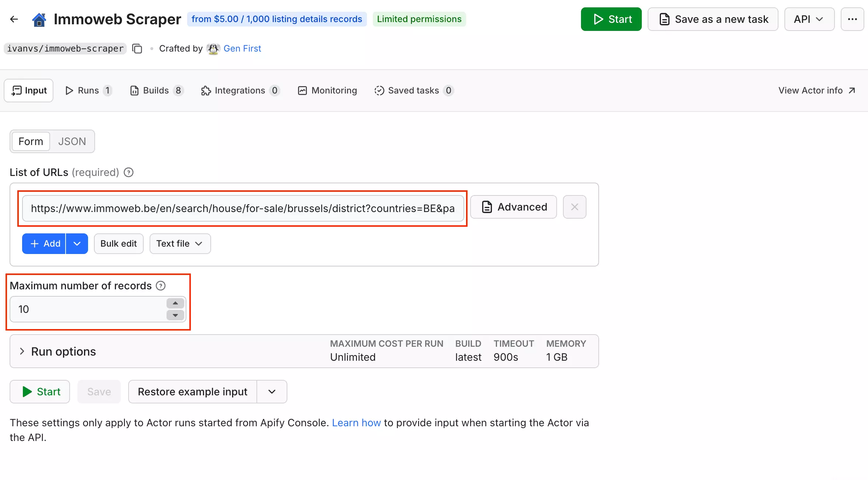Open View Actor info link
Viewport: 868px width, 480px height.
click(816, 91)
